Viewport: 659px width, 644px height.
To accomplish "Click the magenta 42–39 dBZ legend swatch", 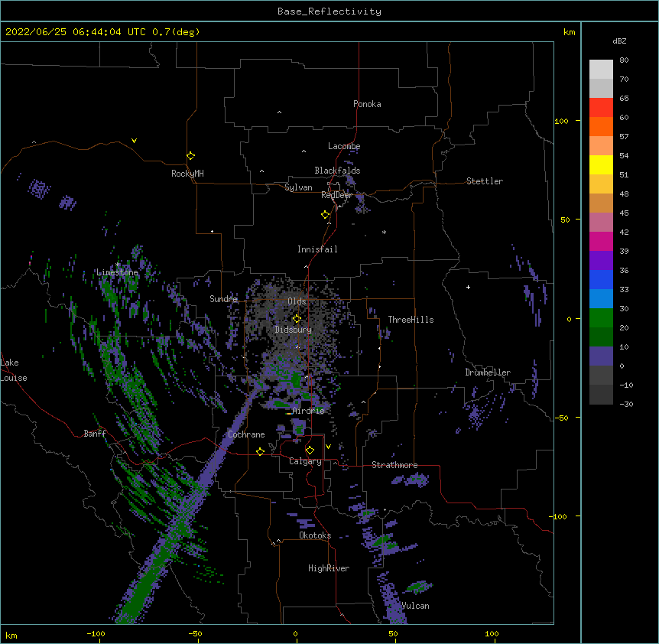I will click(601, 241).
